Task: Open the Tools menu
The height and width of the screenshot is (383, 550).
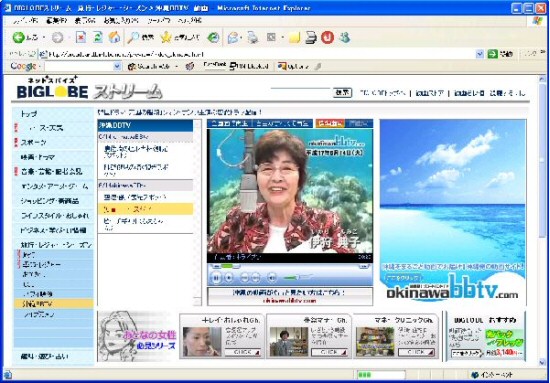Action: pos(159,21)
